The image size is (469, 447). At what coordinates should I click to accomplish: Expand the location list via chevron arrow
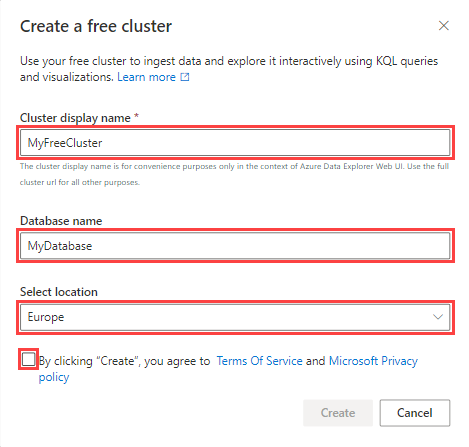click(x=438, y=317)
